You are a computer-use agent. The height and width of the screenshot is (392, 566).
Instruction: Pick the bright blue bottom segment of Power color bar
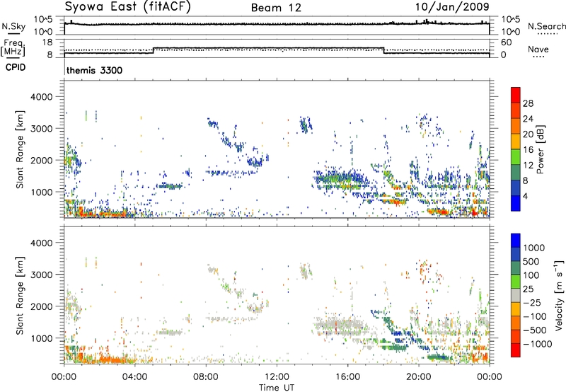tap(516, 203)
